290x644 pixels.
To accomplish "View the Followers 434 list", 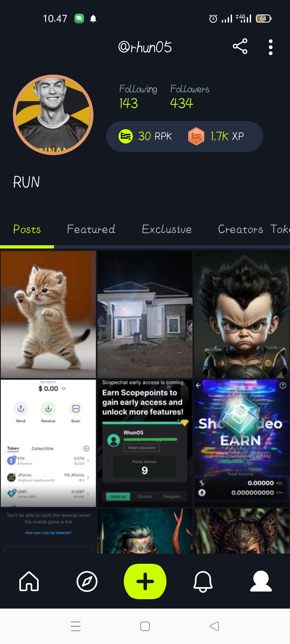I will pyautogui.click(x=190, y=97).
